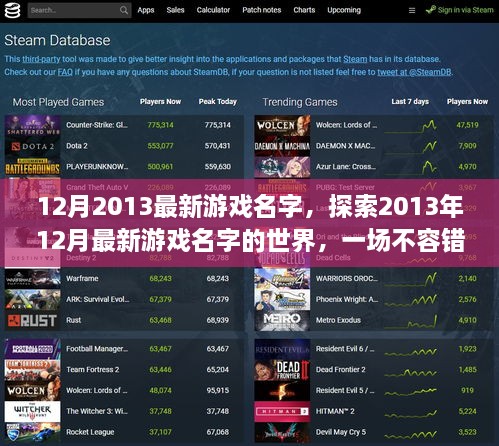The width and height of the screenshot is (499, 446).
Task: Open Team Fortress 2 game name
Action: [93, 369]
